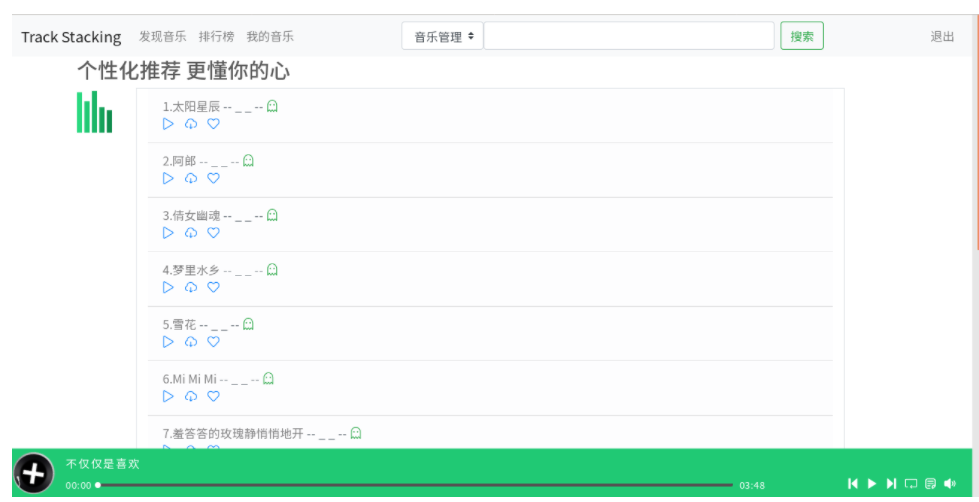Click the song title 4.梦里水乡
Screen dimensions: 979x502
(191, 270)
